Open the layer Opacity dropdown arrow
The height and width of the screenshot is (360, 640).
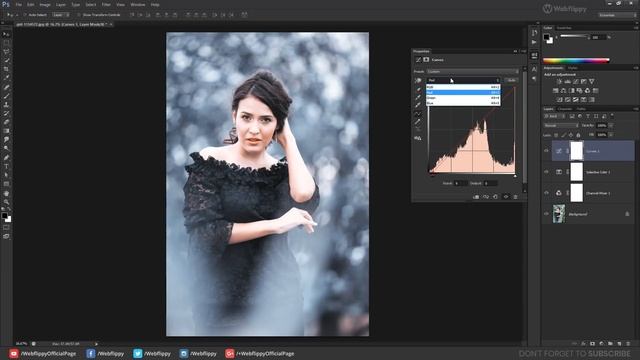[611, 126]
